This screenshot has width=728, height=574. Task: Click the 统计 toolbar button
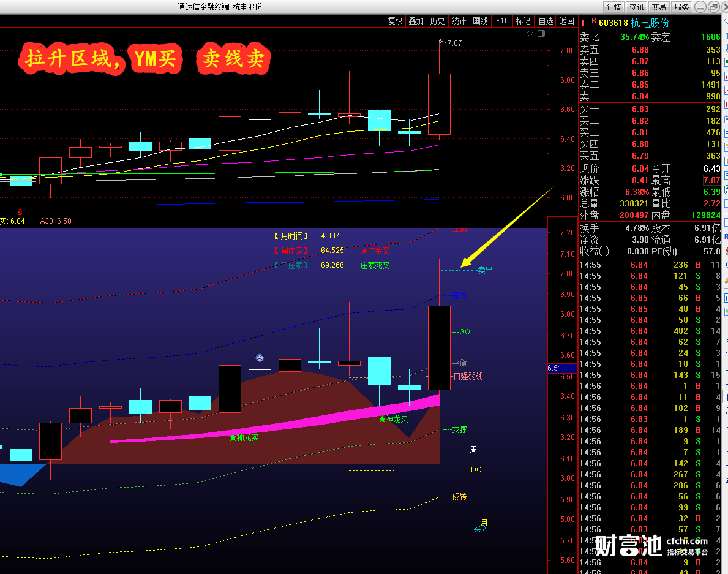point(459,21)
